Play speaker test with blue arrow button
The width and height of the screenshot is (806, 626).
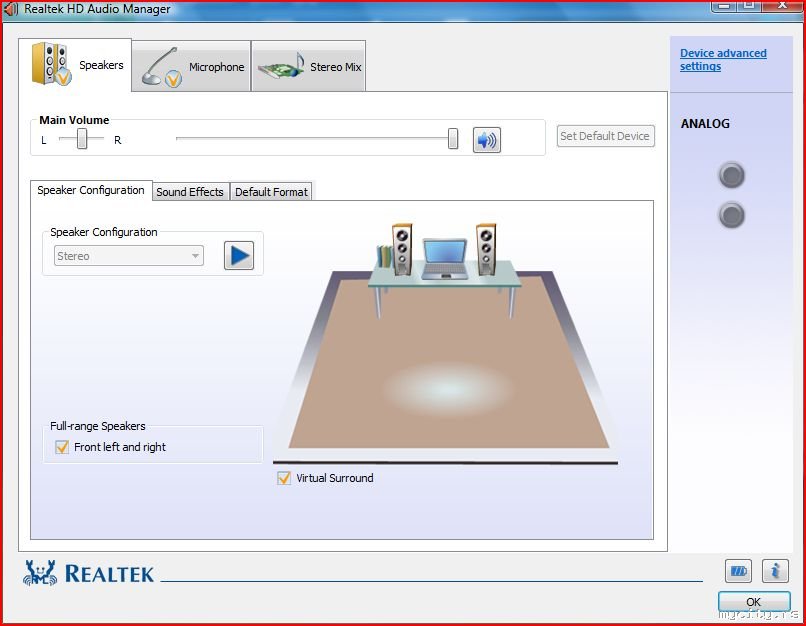pos(239,255)
